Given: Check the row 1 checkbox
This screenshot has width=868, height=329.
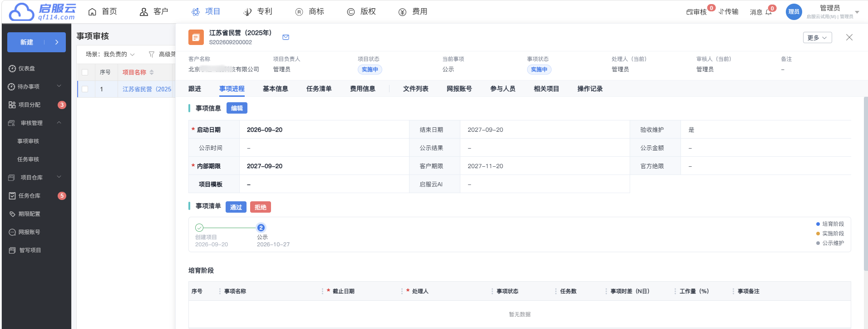Looking at the screenshot, I should click(x=85, y=89).
